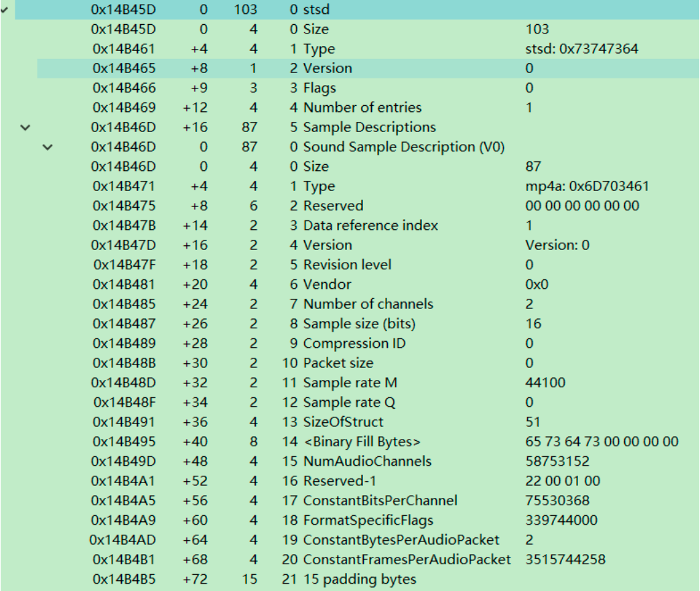
Task: Click address 0x14B4B5
Action: click(124, 580)
